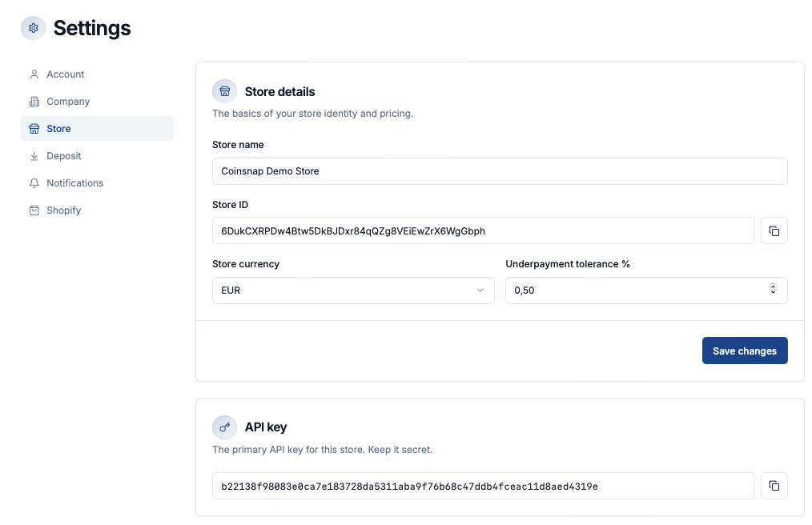
Task: Click the API key text field
Action: pos(483,486)
